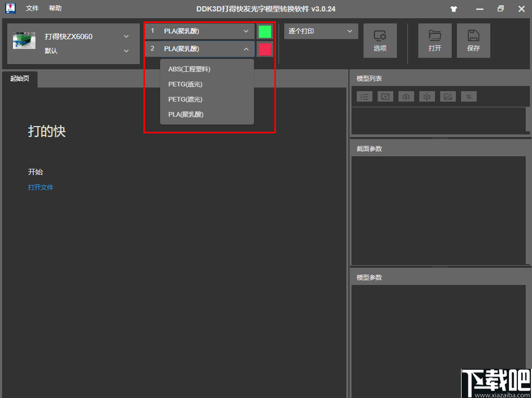
Task: Click the red color swatch for extruder 2
Action: click(264, 49)
